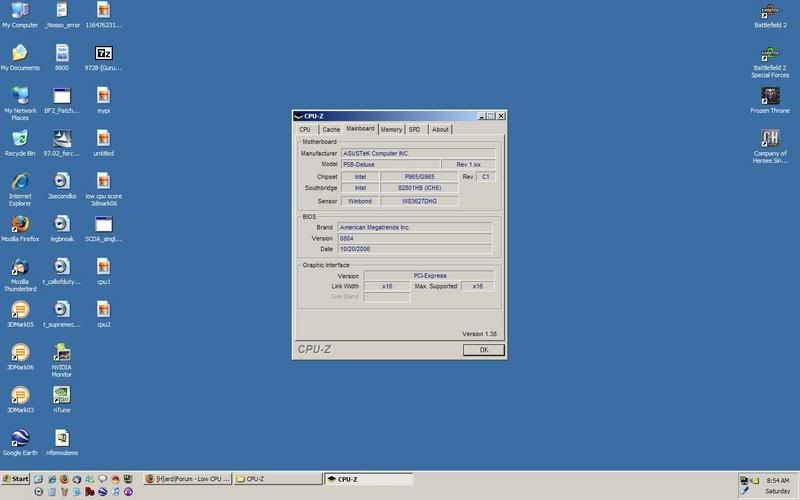The width and height of the screenshot is (800, 500).
Task: Click the chipset Rev. C1 value
Action: [485, 177]
